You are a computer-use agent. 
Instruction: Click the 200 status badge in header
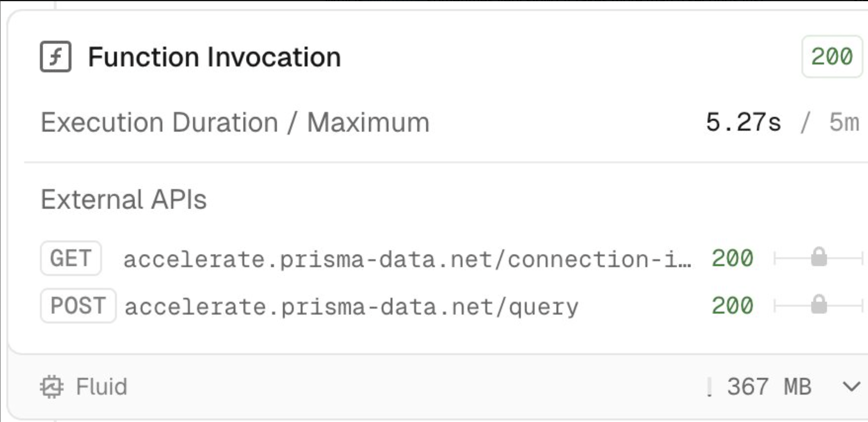pyautogui.click(x=831, y=57)
